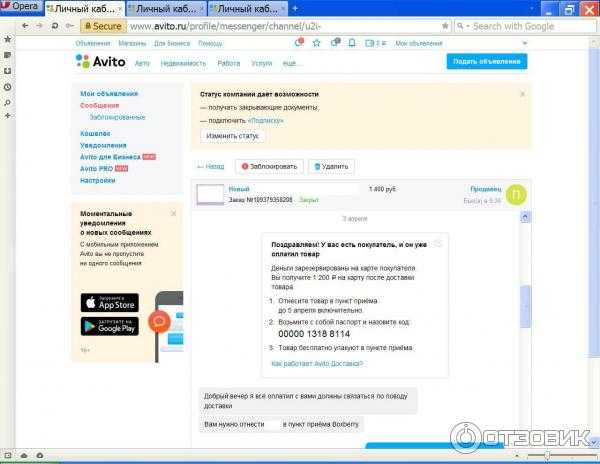Open Заблокированные in sidebar

pyautogui.click(x=117, y=117)
